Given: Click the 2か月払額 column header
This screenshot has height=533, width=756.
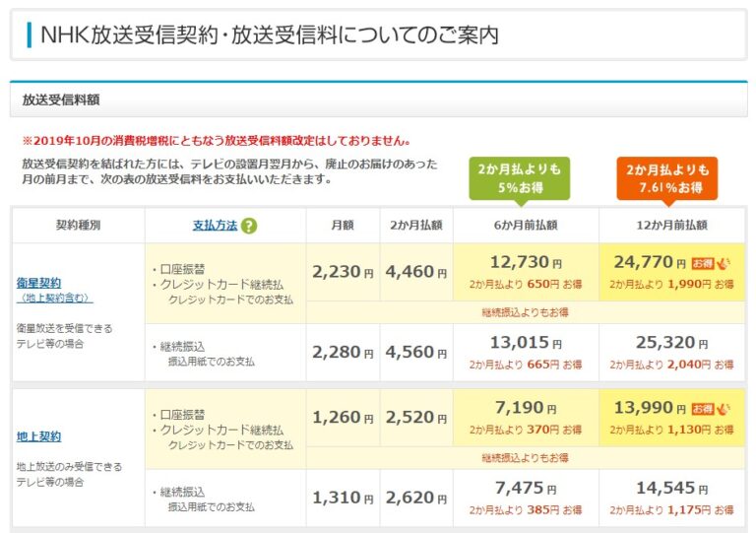Looking at the screenshot, I should [x=416, y=225].
